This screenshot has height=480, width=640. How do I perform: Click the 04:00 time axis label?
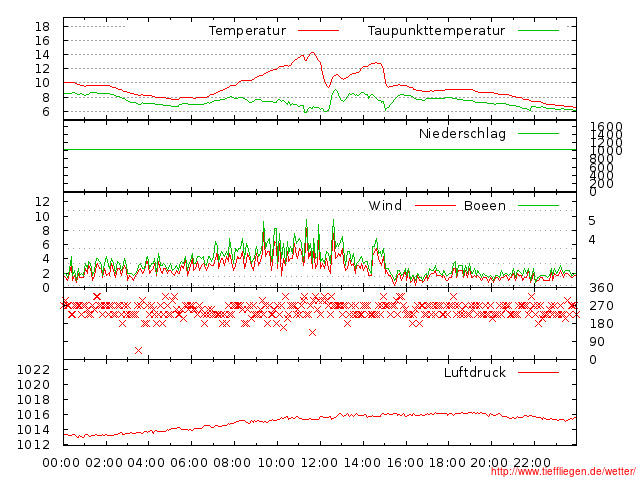tap(146, 463)
